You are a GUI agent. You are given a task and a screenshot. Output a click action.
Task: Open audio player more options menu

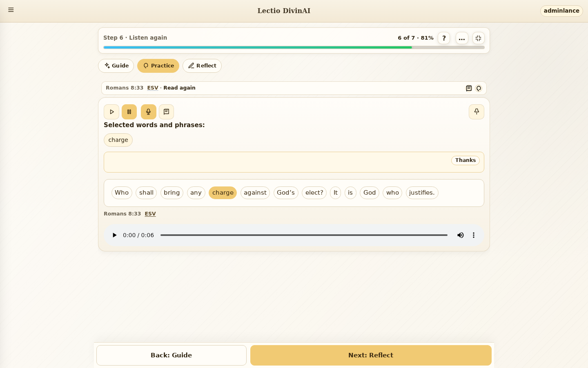click(474, 235)
